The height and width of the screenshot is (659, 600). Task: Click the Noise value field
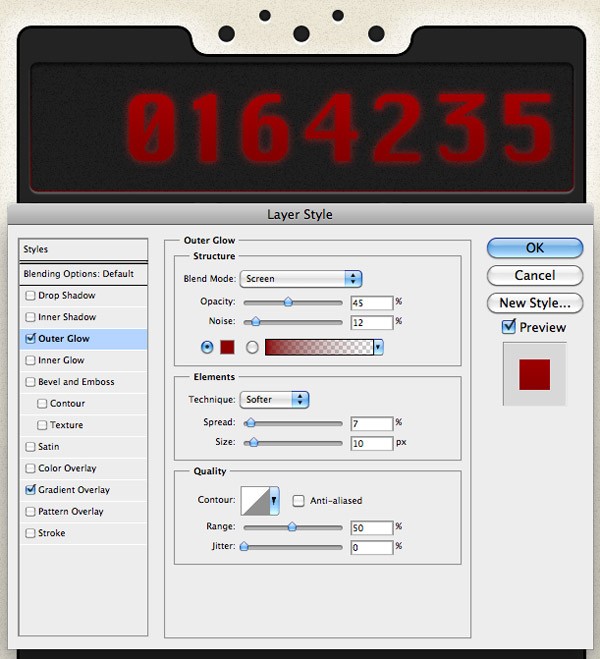click(372, 322)
